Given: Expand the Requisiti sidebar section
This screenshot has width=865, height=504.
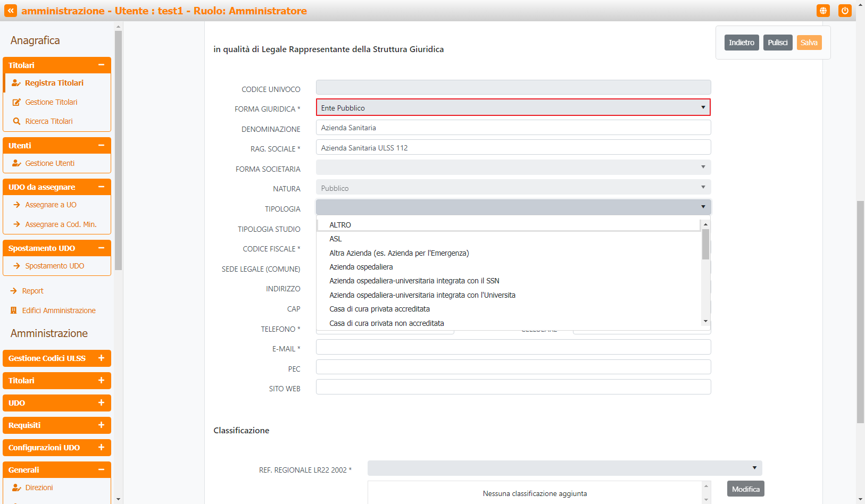Looking at the screenshot, I should click(101, 425).
